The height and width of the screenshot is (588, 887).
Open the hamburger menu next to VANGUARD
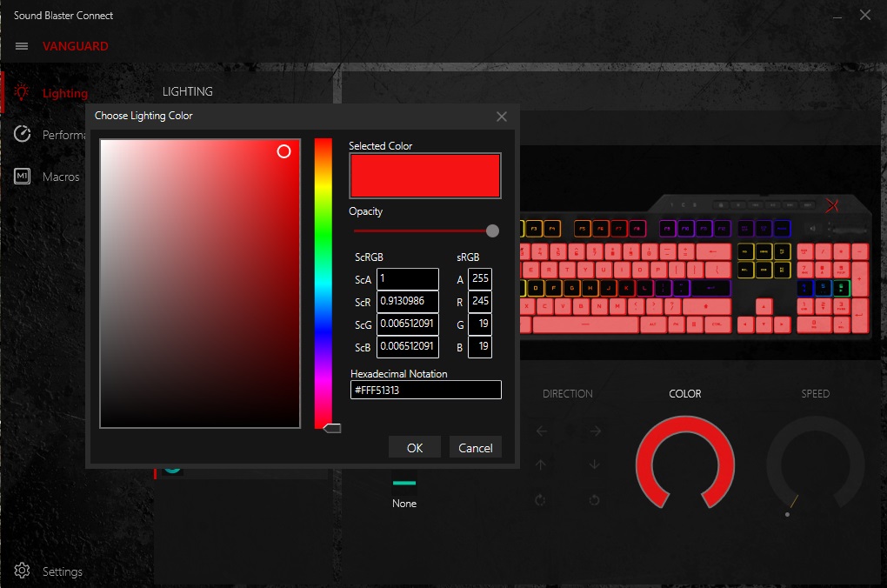click(22, 46)
